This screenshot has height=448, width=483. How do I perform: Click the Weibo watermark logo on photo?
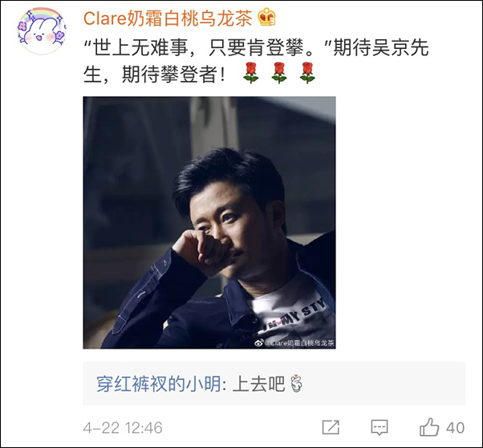click(x=259, y=343)
